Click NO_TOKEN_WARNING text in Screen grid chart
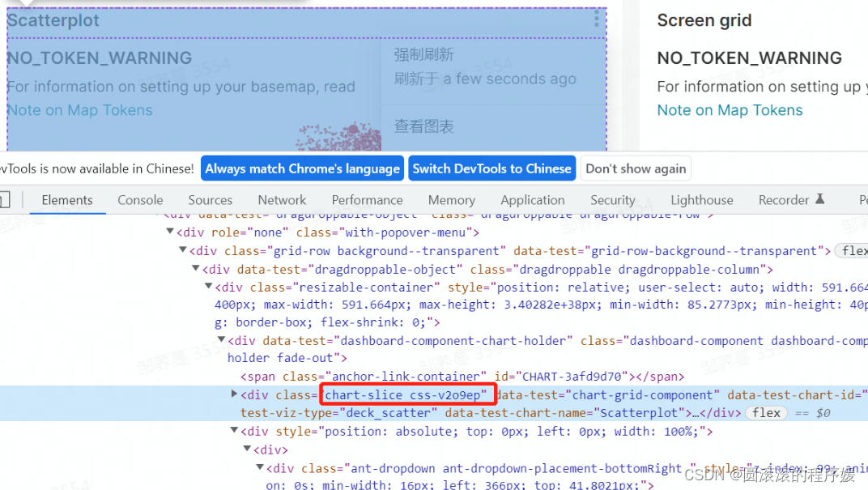The width and height of the screenshot is (868, 490). point(750,58)
